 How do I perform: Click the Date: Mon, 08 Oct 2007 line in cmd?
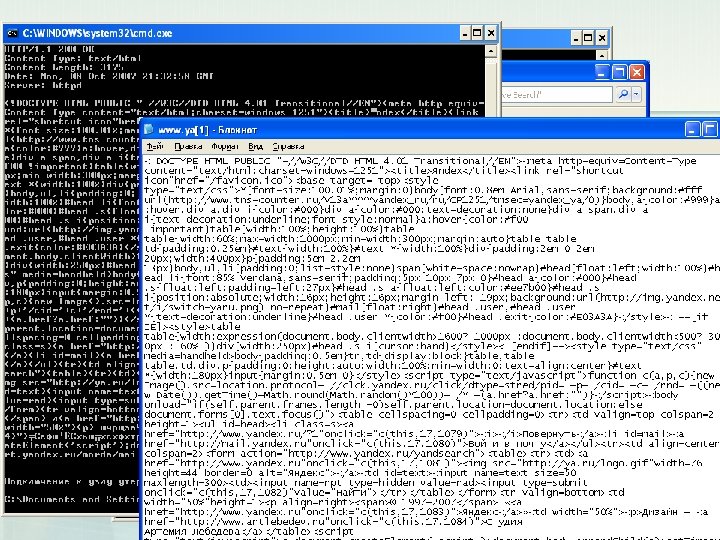pos(109,76)
